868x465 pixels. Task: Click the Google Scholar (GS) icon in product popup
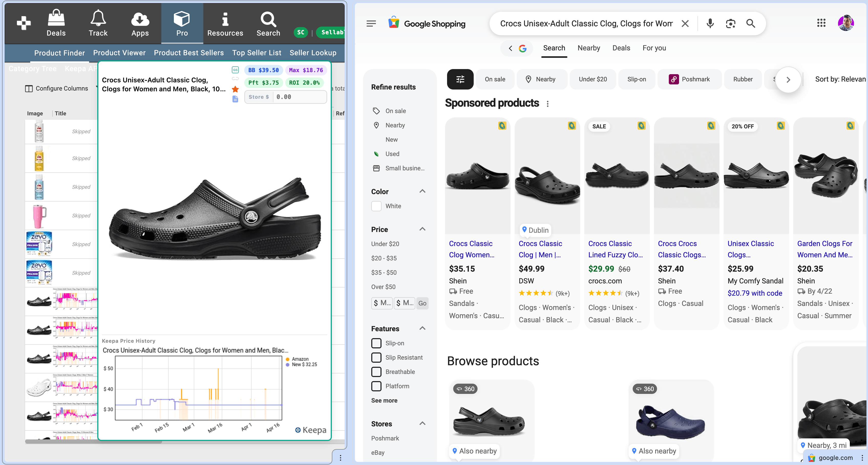click(235, 70)
